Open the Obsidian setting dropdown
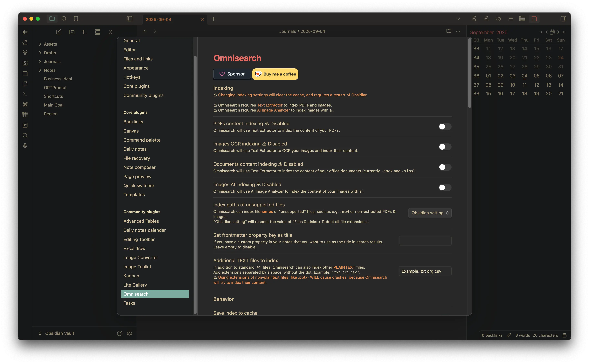Image resolution: width=589 pixels, height=364 pixels. coord(430,213)
